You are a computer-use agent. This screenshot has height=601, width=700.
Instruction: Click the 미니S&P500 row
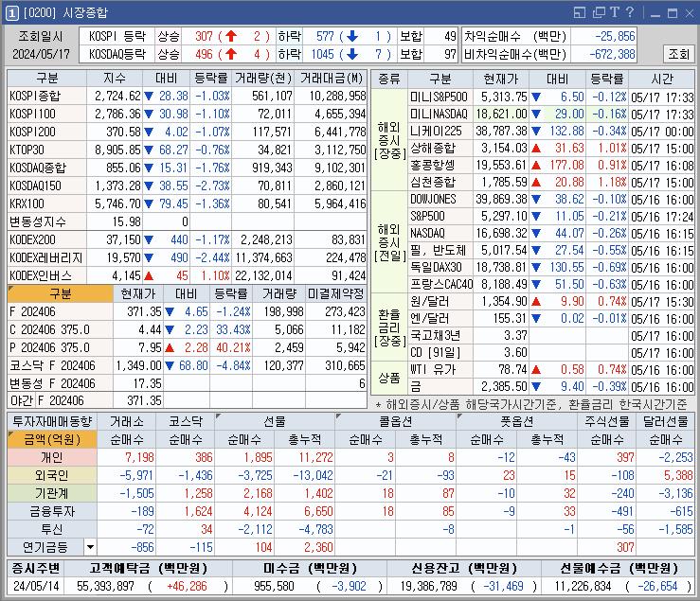pos(551,97)
